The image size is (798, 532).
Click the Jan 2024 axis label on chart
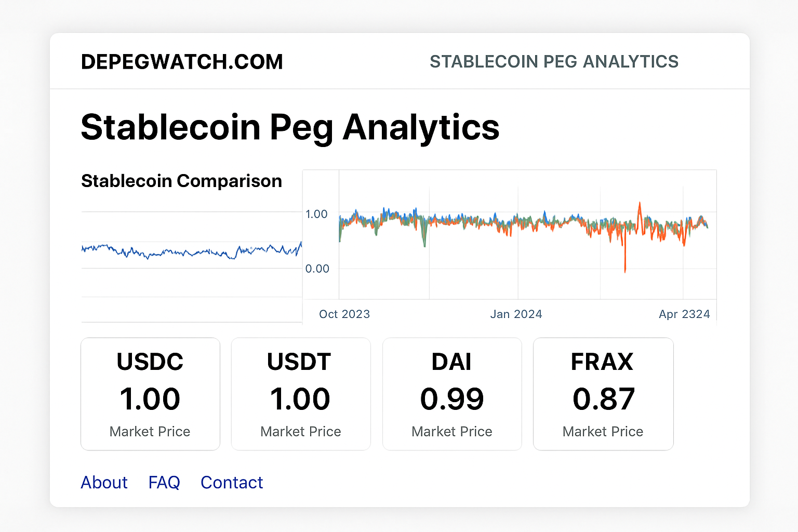coord(516,314)
